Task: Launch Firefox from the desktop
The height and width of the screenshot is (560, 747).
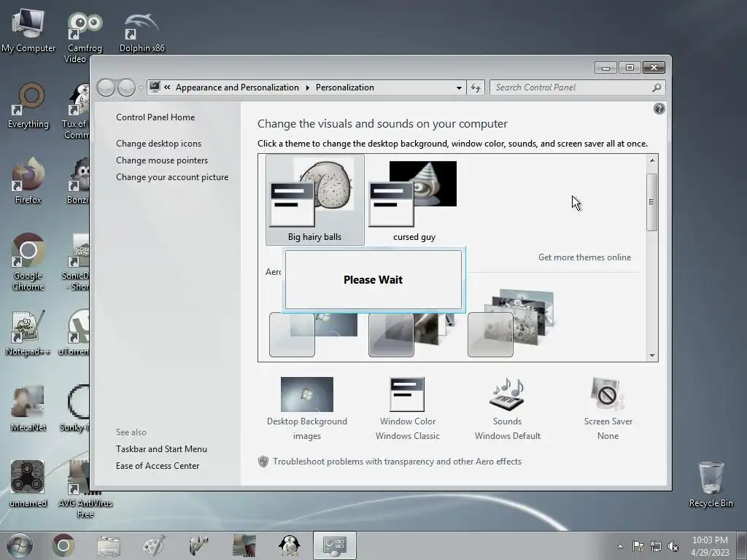Action: tap(28, 181)
